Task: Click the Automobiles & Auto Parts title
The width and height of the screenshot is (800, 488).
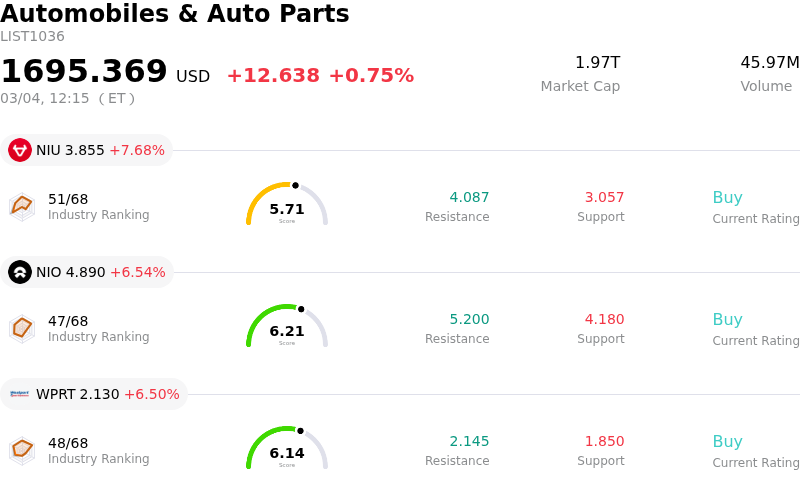Action: 175,14
